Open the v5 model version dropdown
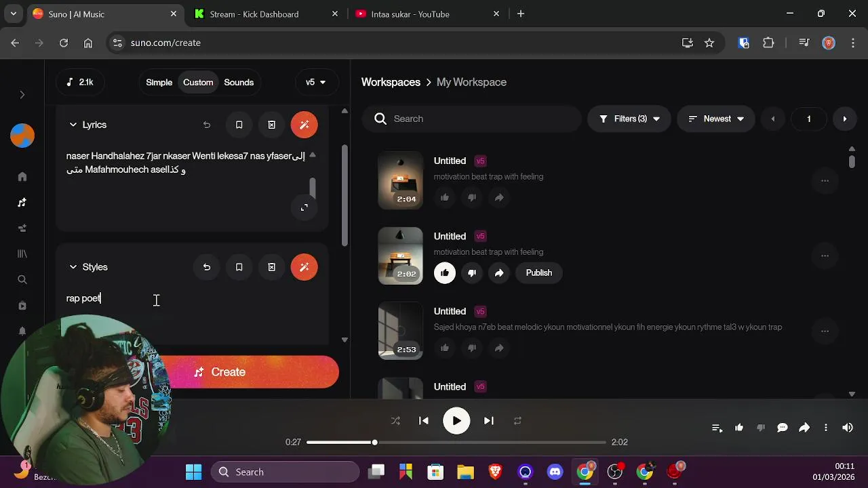The image size is (868, 488). tap(316, 82)
